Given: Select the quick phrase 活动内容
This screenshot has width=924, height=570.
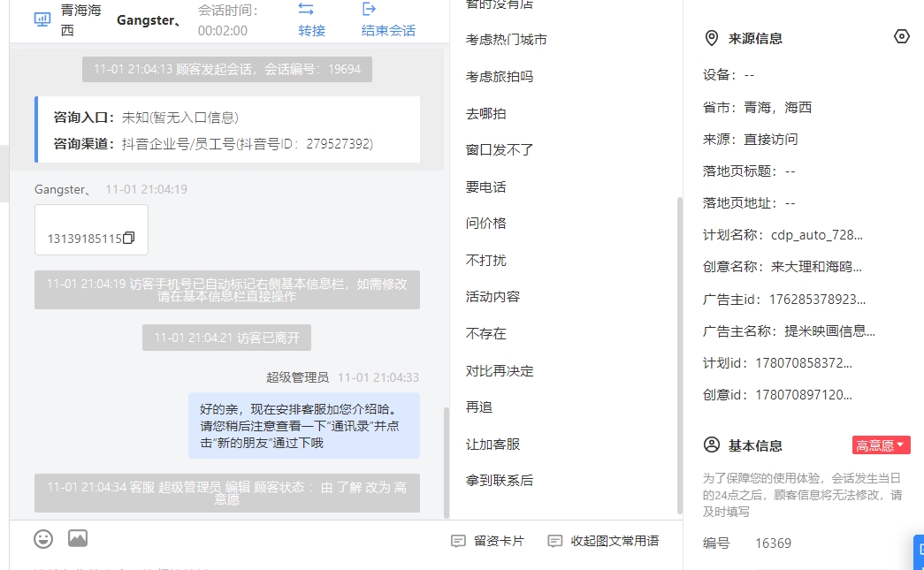Looking at the screenshot, I should click(x=493, y=297).
